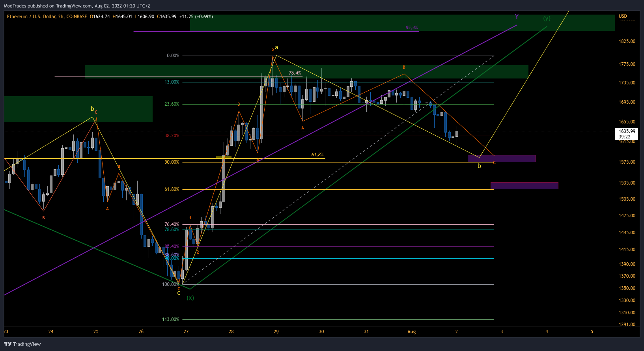Select the purple box beside yellow b label
This screenshot has width=644, height=351.
pyautogui.click(x=502, y=159)
